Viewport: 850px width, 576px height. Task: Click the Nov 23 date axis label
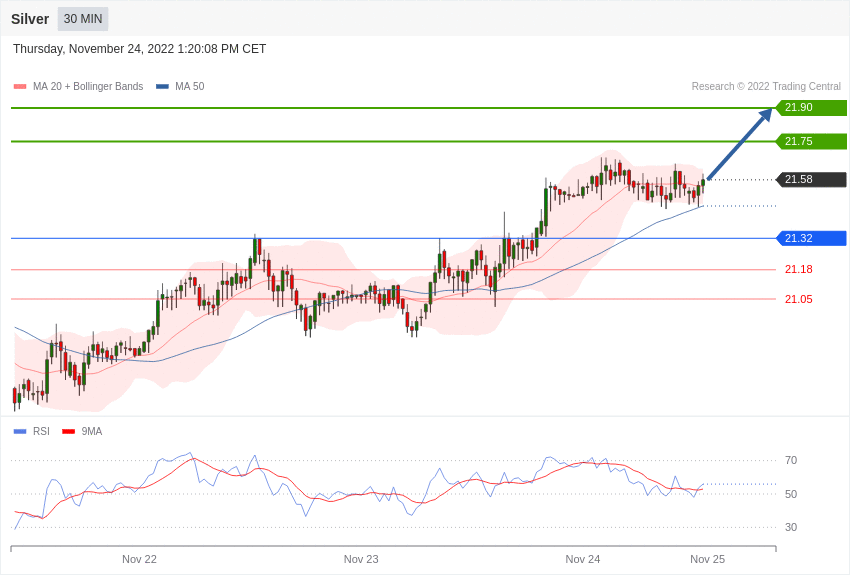(361, 559)
